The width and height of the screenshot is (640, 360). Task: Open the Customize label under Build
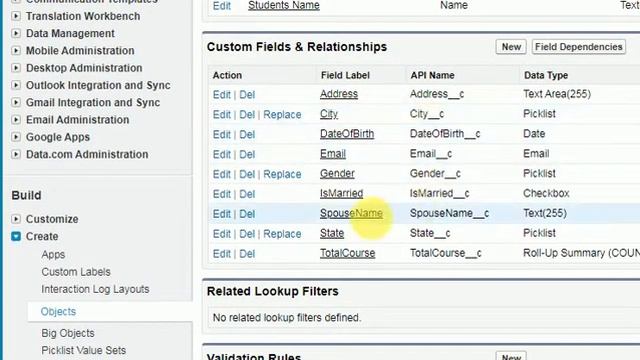[x=52, y=219]
